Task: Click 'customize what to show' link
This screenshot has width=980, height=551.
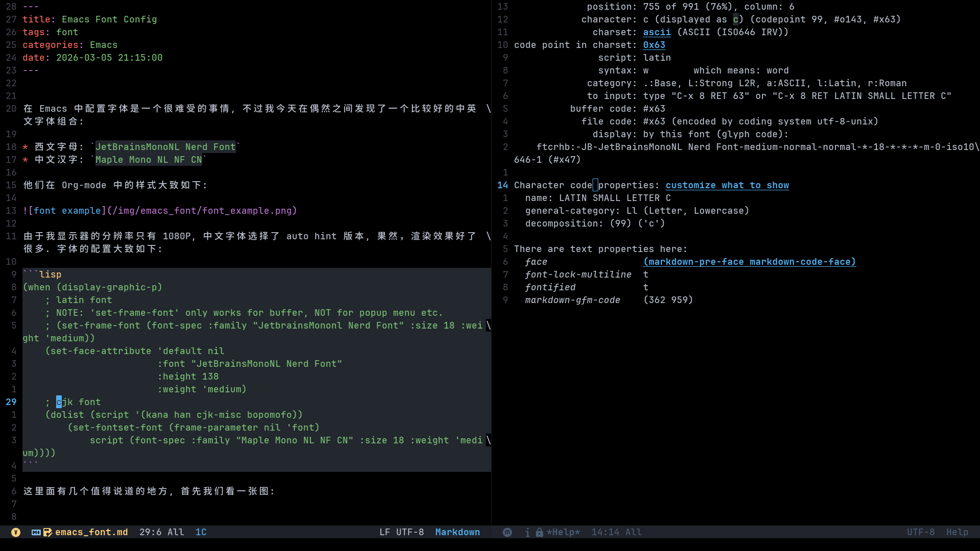Action: tap(727, 185)
